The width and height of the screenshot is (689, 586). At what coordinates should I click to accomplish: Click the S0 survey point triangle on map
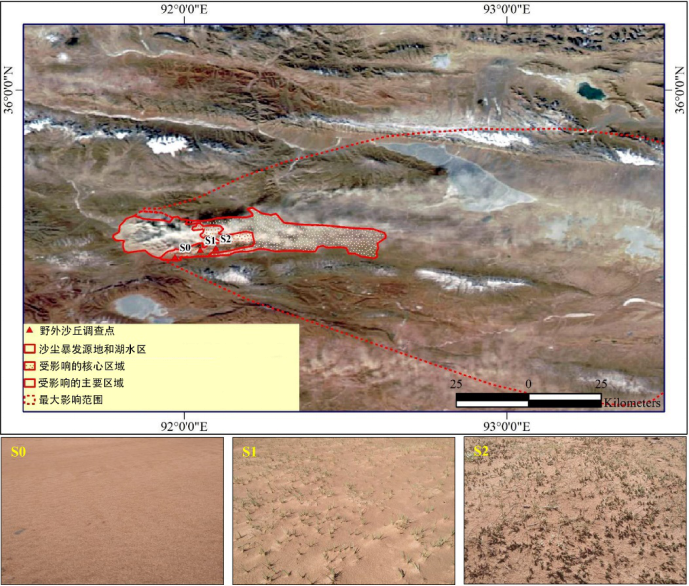tap(175, 258)
